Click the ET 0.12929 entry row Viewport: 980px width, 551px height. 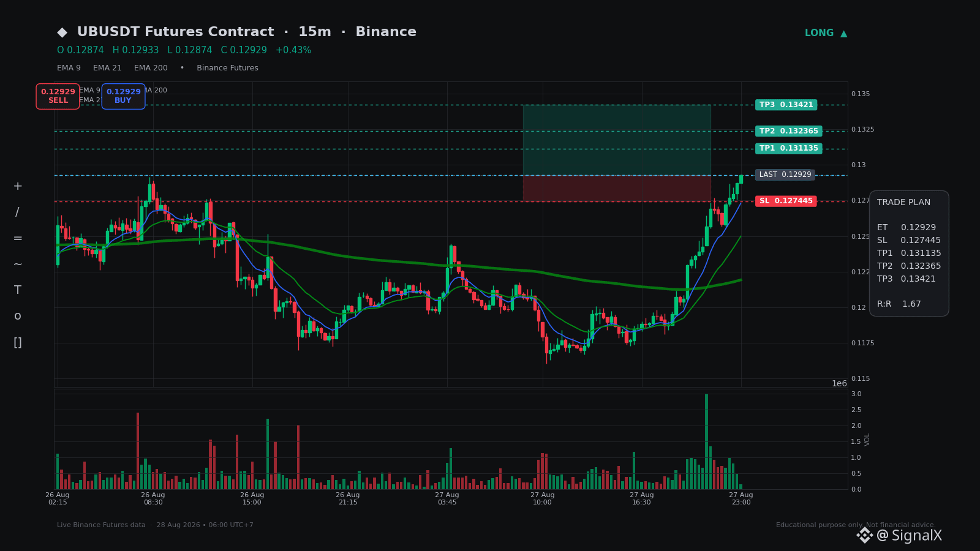click(x=907, y=227)
